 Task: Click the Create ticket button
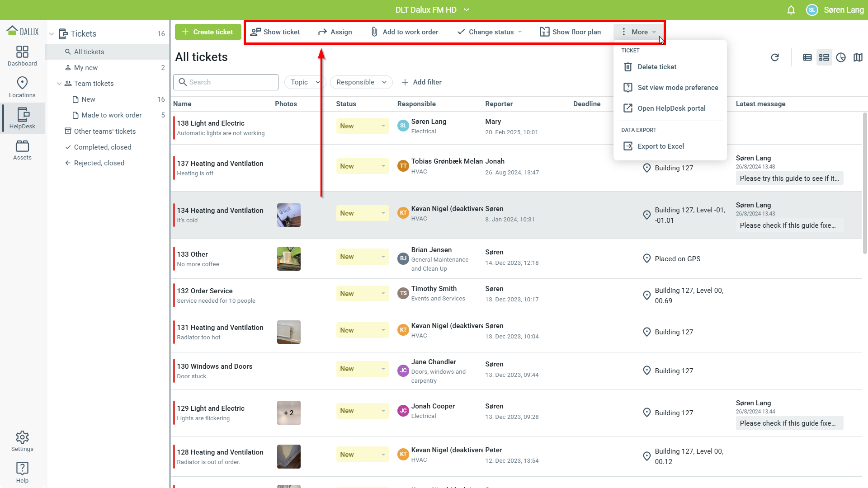click(x=208, y=32)
